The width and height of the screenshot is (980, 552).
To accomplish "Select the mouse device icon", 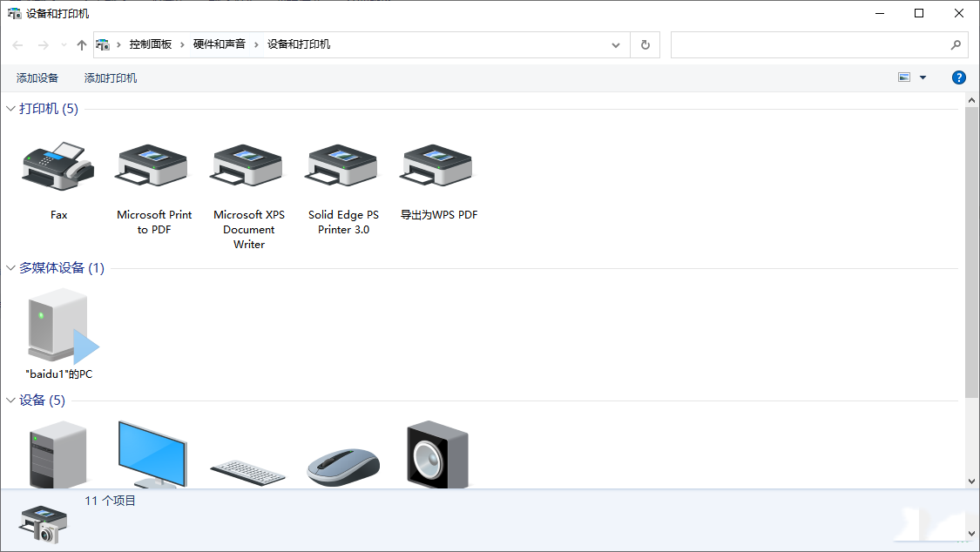I will (x=343, y=466).
